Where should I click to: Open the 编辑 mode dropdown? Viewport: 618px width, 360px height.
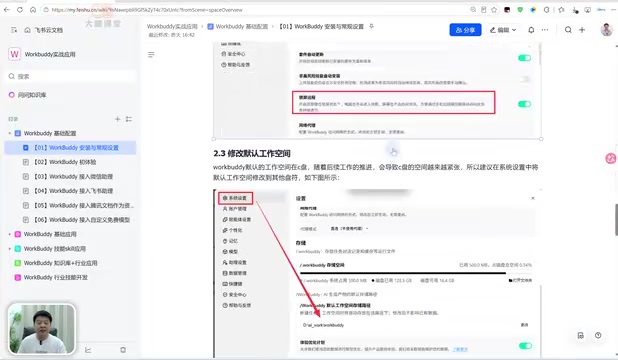click(503, 30)
